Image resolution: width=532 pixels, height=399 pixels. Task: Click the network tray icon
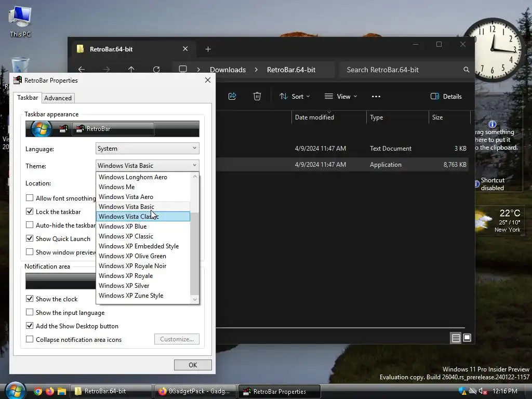click(473, 392)
